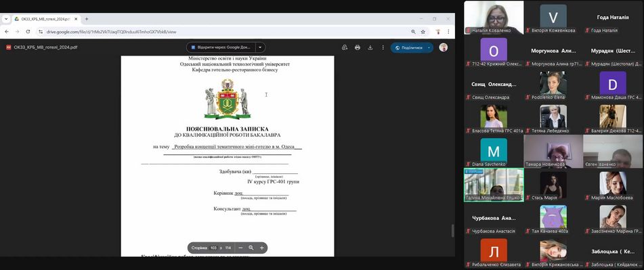Select Тая Качаева 402а participant tile

553,219
